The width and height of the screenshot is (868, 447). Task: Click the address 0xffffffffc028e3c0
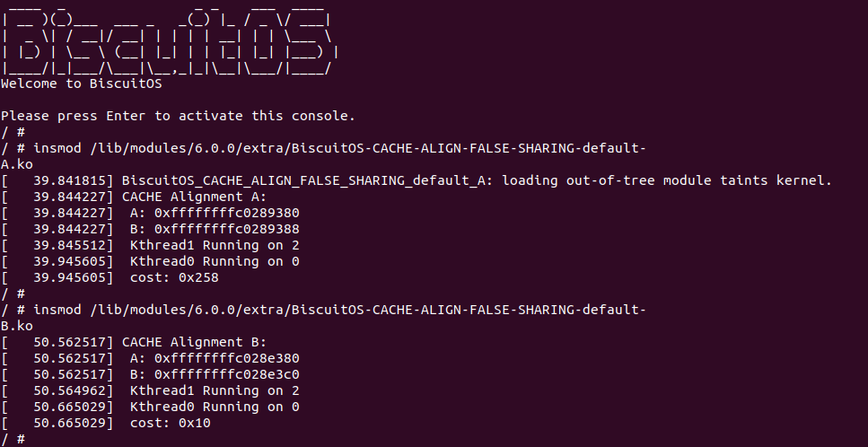pyautogui.click(x=227, y=374)
